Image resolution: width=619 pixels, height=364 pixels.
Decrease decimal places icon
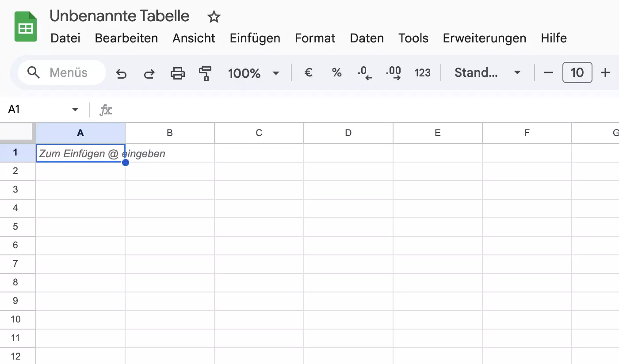pos(365,73)
